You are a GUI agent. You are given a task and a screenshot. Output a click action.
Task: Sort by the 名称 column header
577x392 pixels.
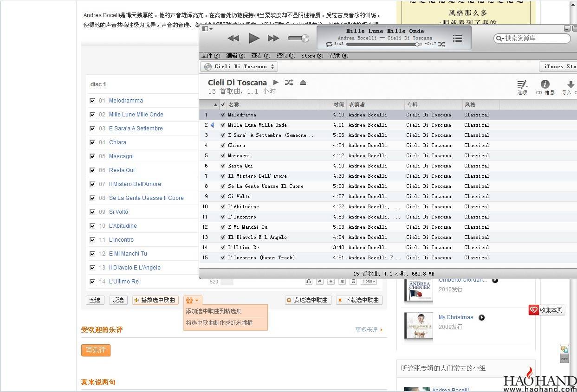pyautogui.click(x=274, y=104)
